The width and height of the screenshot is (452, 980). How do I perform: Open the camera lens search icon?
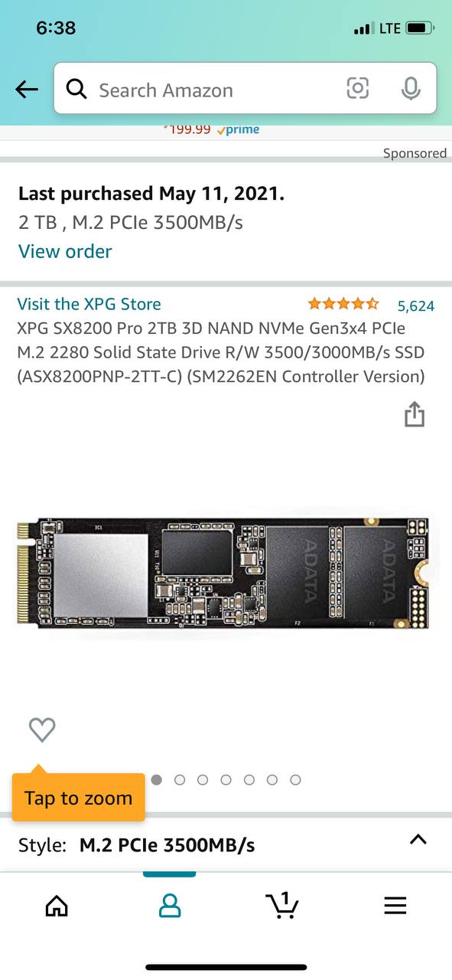[x=357, y=89]
